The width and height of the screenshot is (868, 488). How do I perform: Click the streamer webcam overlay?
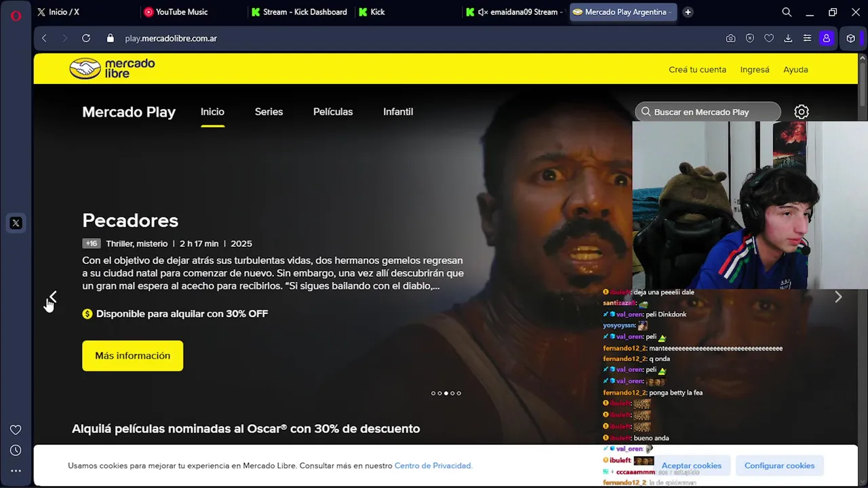pyautogui.click(x=750, y=205)
